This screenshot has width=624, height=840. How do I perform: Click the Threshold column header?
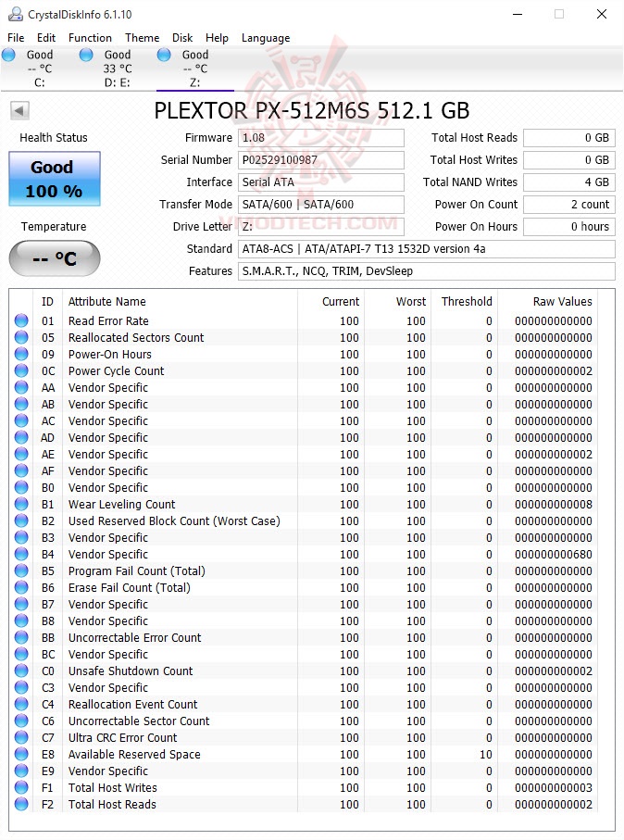[466, 302]
